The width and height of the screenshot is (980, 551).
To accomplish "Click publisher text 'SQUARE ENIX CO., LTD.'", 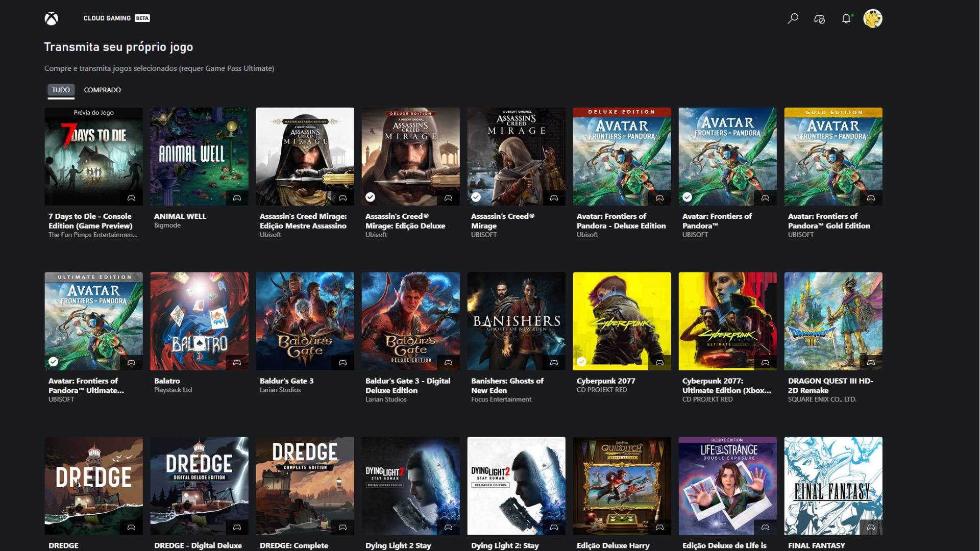I will [x=822, y=400].
